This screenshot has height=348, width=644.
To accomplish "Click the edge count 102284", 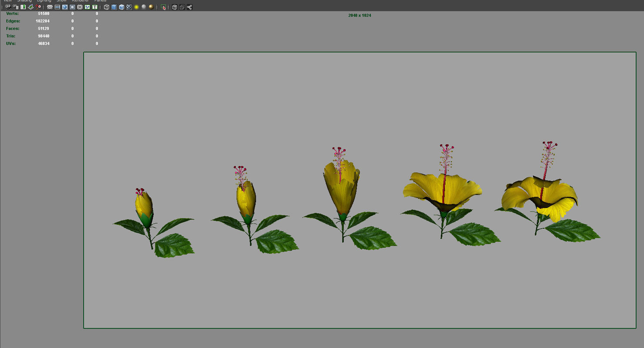I will [43, 21].
